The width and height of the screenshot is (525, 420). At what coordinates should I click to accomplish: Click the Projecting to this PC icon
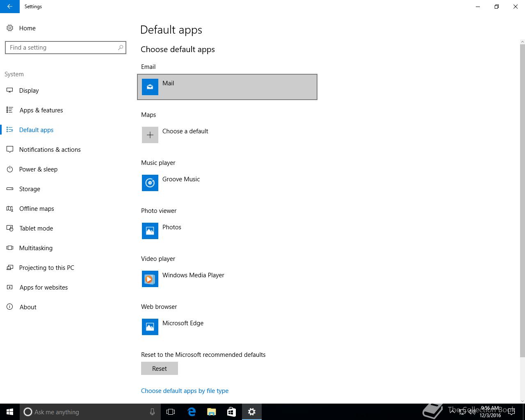point(10,267)
